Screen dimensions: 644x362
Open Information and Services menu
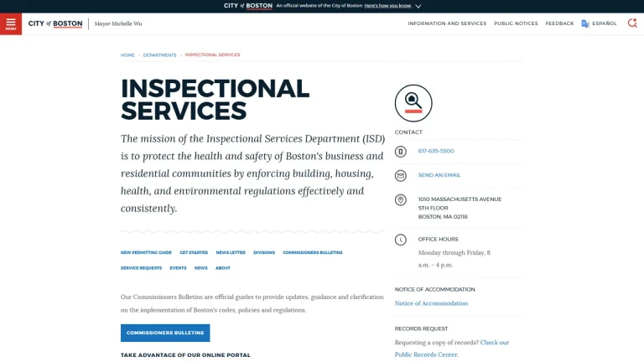447,23
